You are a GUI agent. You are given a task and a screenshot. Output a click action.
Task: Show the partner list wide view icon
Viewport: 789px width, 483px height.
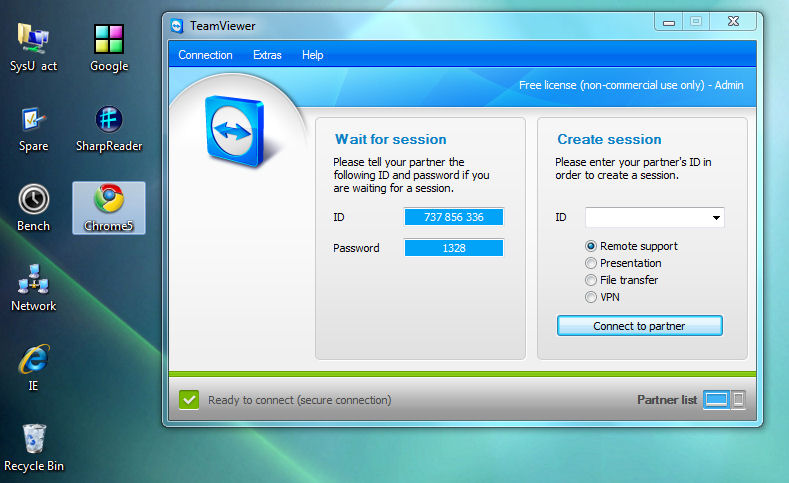click(716, 400)
